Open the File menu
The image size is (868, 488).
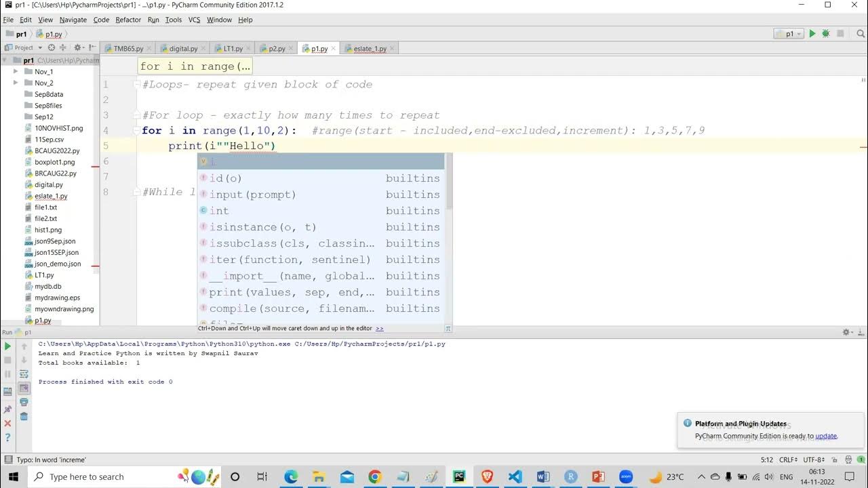(8, 20)
